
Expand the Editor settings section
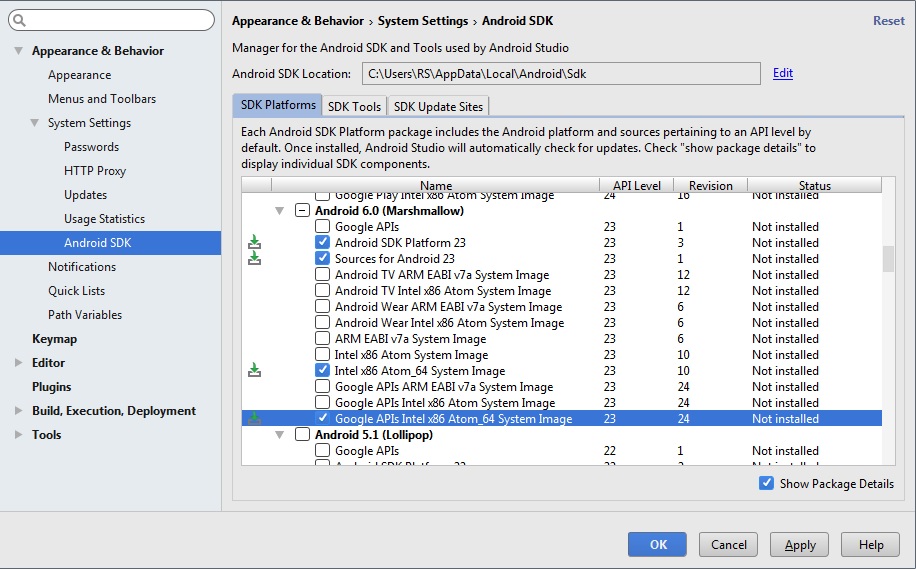click(19, 363)
